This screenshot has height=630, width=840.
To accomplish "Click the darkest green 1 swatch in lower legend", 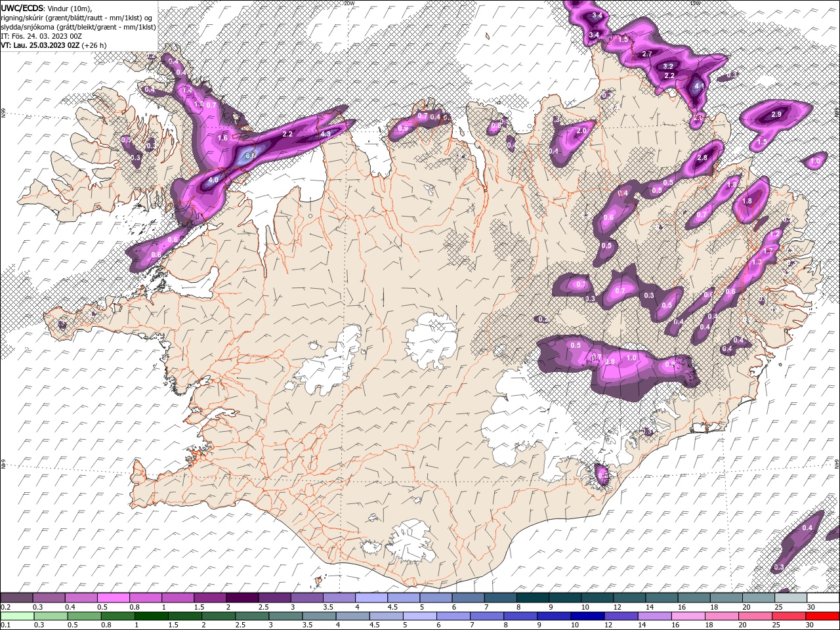I will click(x=152, y=616).
